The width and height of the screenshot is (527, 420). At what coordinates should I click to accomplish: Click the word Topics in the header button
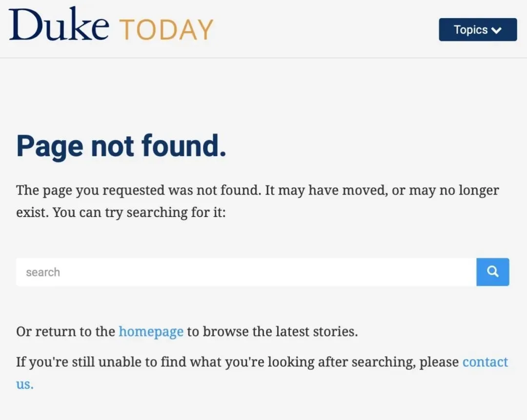click(470, 30)
